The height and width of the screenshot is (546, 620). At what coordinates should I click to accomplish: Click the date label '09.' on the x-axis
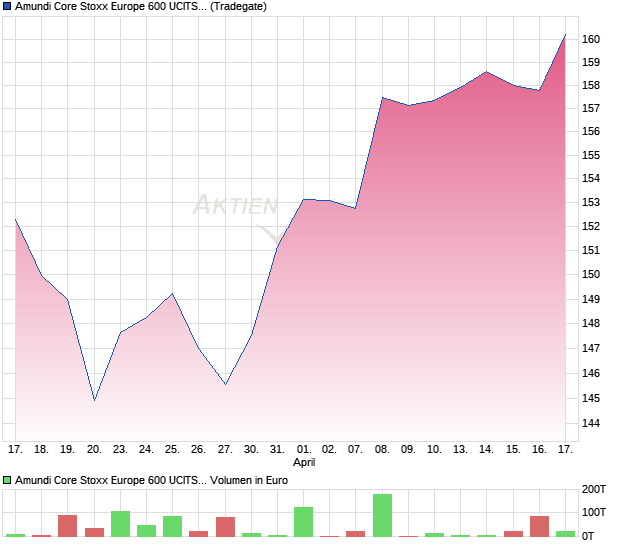(x=408, y=450)
